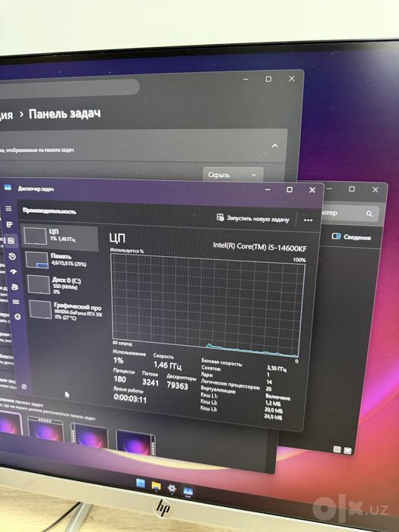Open Task Manager hamburger navigation menu
Viewport: 399px width, 532px height.
8,208
